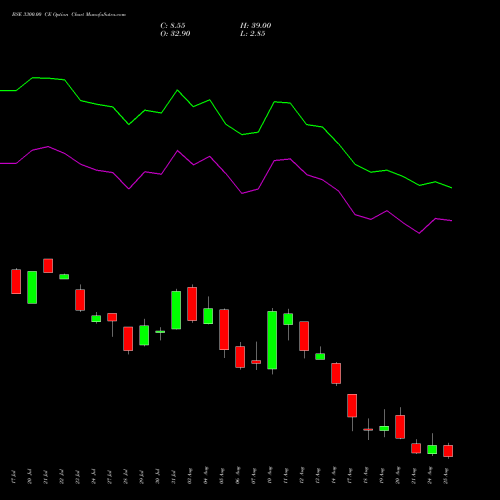Select the 17 Aug date label on axis

(x=349, y=476)
